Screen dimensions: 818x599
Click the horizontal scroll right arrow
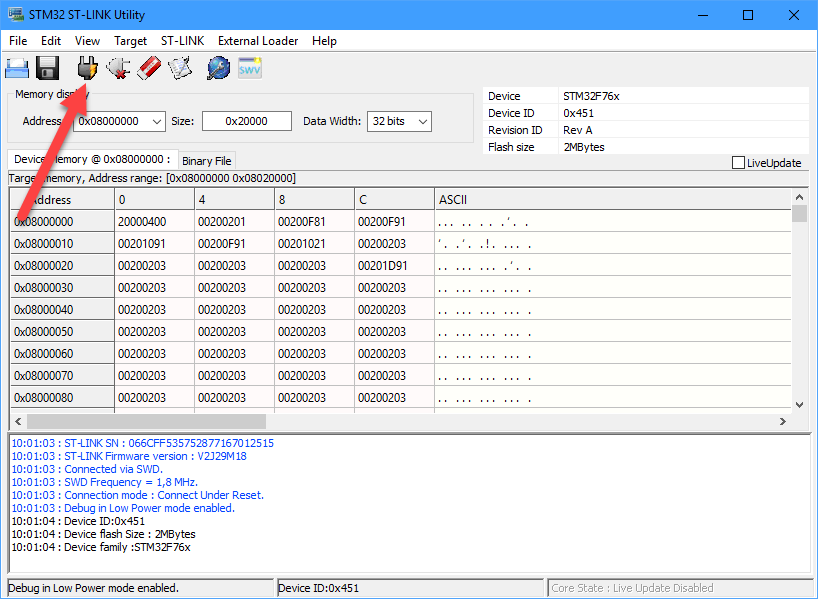(783, 421)
